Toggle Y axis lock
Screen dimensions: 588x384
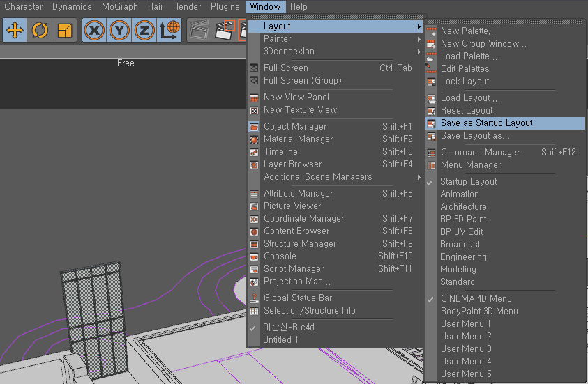point(119,30)
